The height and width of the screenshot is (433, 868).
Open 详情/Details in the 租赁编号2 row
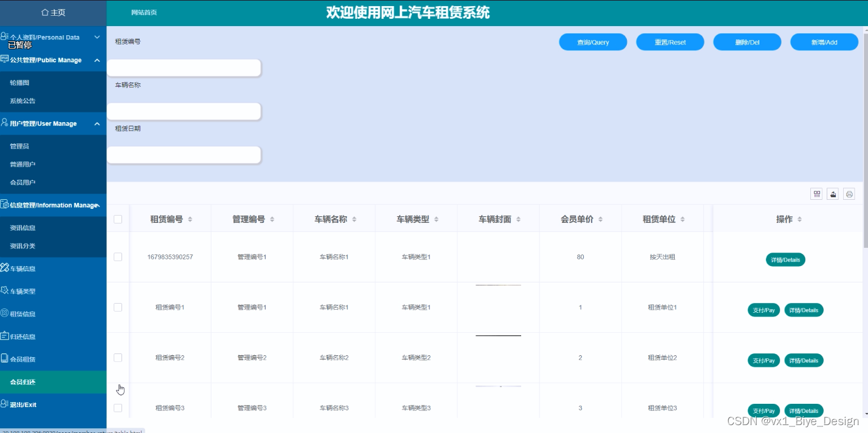[804, 361]
